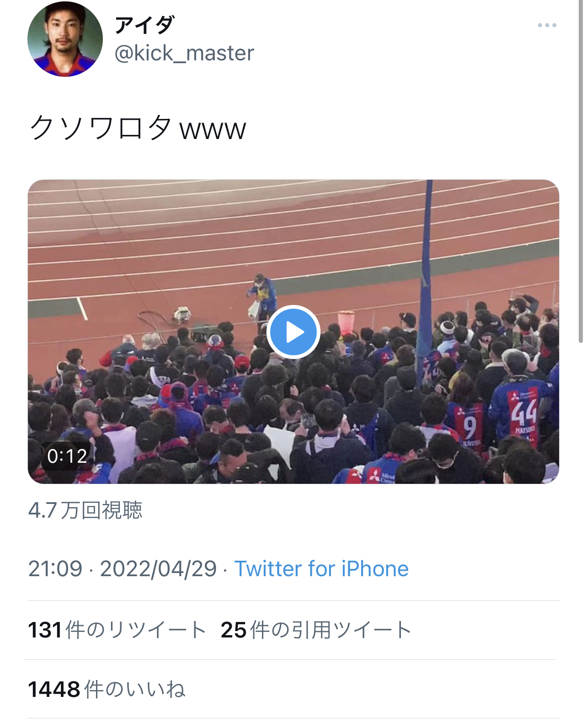Viewport: 587px width, 728px height.
Task: Show the 131件のリツイート list
Action: pyautogui.click(x=117, y=630)
